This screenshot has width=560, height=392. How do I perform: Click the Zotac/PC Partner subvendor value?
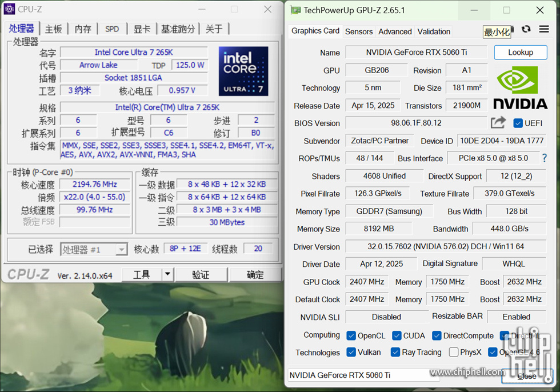pyautogui.click(x=379, y=141)
